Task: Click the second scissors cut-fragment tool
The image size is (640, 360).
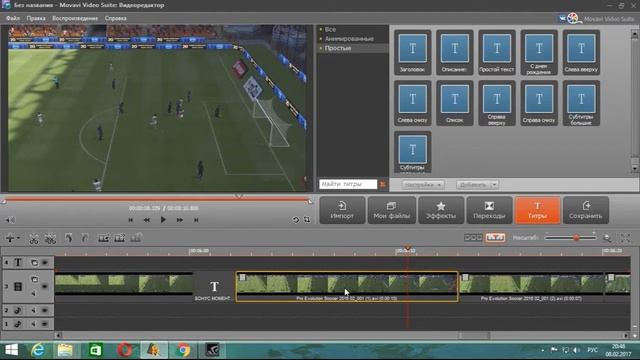Action: point(50,238)
